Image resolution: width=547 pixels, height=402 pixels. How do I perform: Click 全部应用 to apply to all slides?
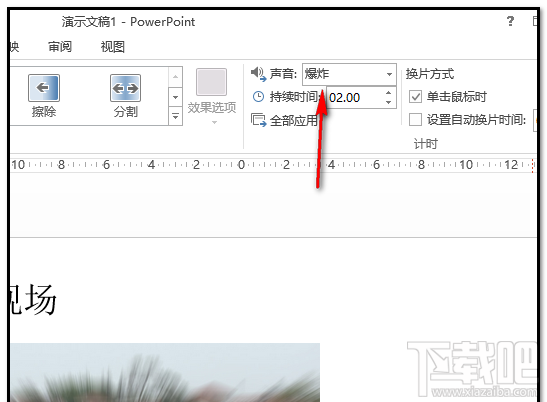point(285,120)
